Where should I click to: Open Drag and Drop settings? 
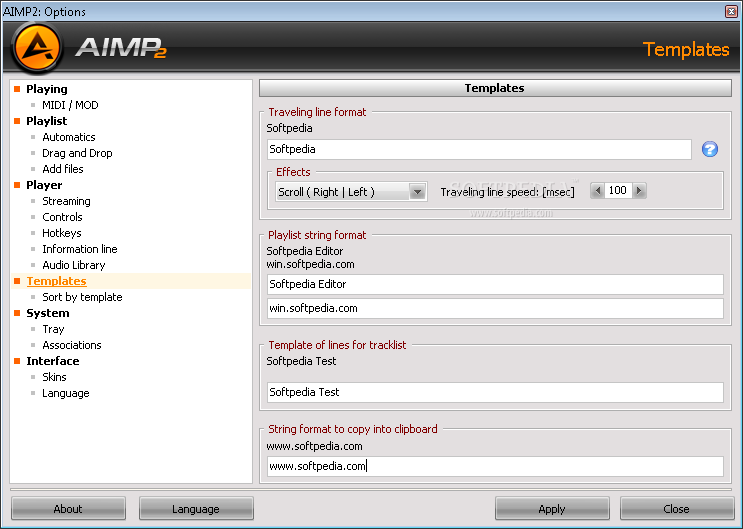coord(77,153)
